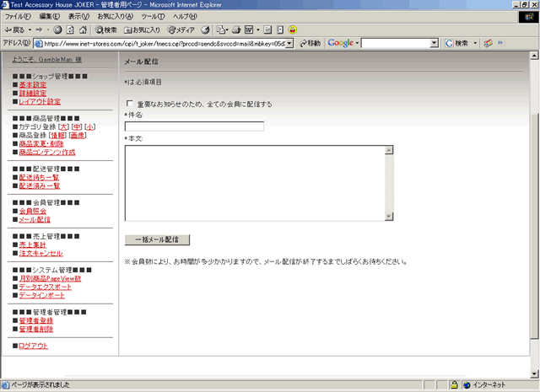Click inside the 本文 message body textarea
The height and width of the screenshot is (392, 540).
pos(254,182)
